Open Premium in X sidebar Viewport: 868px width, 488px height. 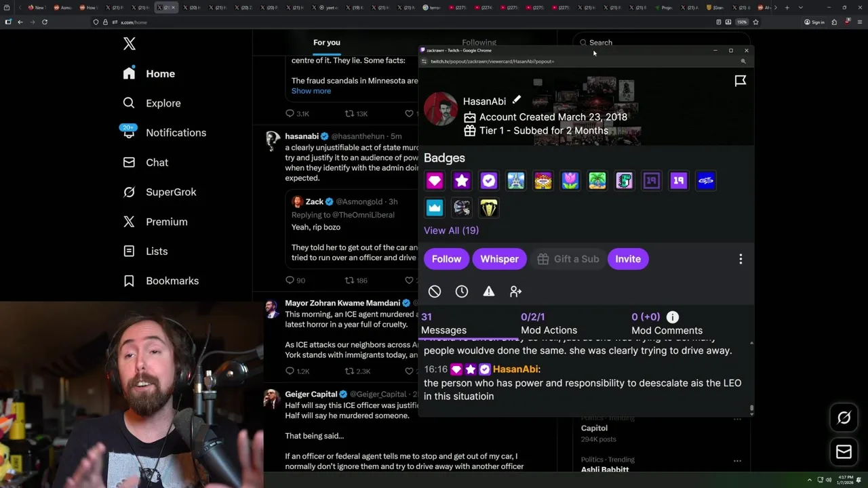click(155, 222)
